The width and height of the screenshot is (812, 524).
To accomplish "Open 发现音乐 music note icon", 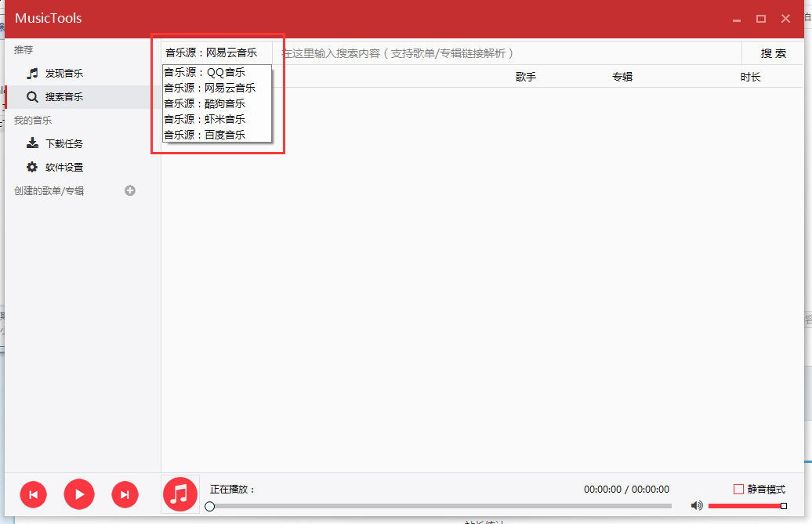I will 32,74.
